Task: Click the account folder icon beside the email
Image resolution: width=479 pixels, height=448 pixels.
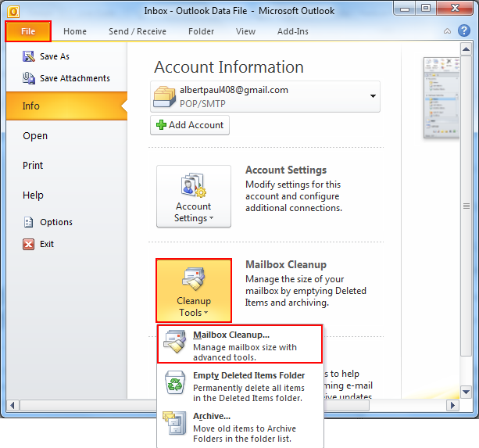Action: (164, 97)
